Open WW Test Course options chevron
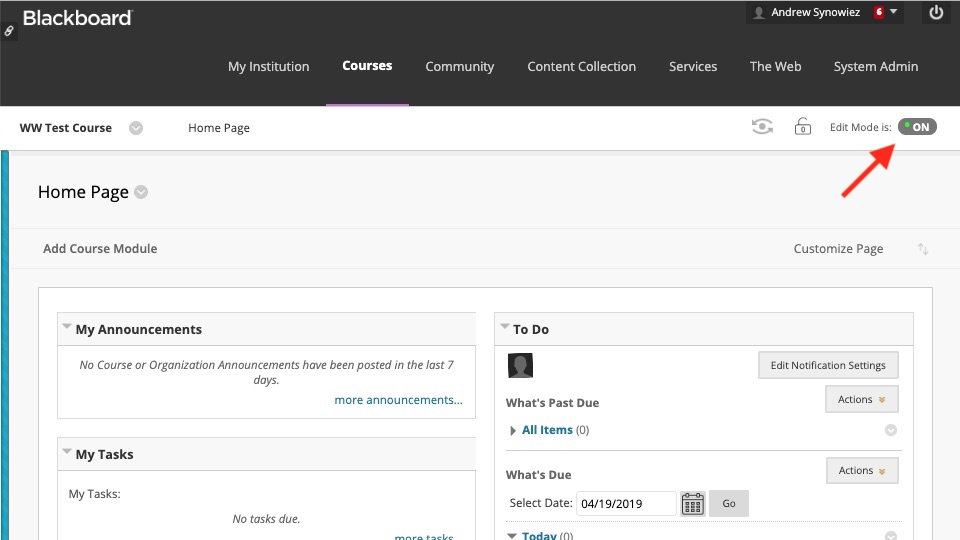Screen dimensions: 960x540 point(136,128)
